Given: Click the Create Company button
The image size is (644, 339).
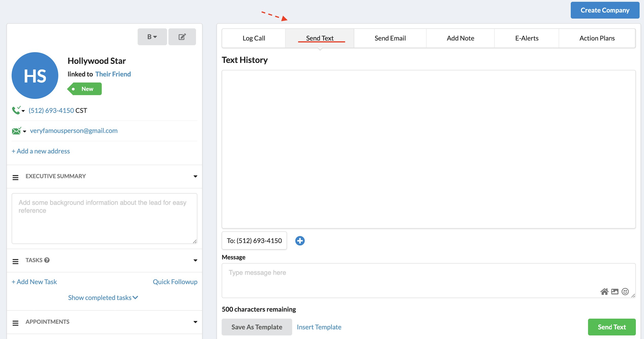Looking at the screenshot, I should pos(605,10).
